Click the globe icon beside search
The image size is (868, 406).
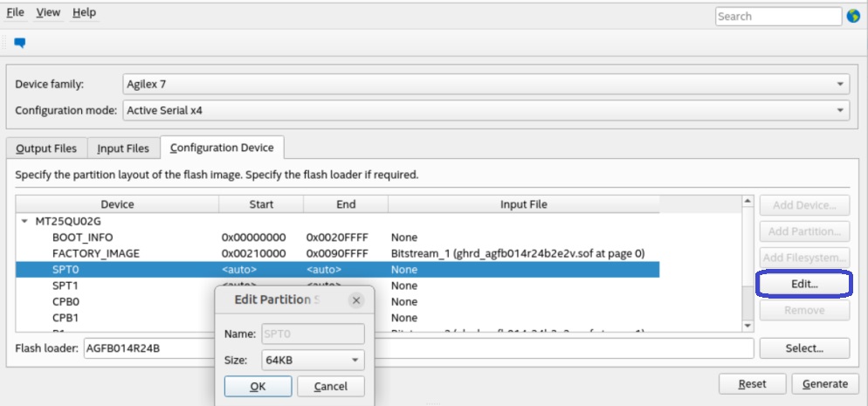click(853, 16)
